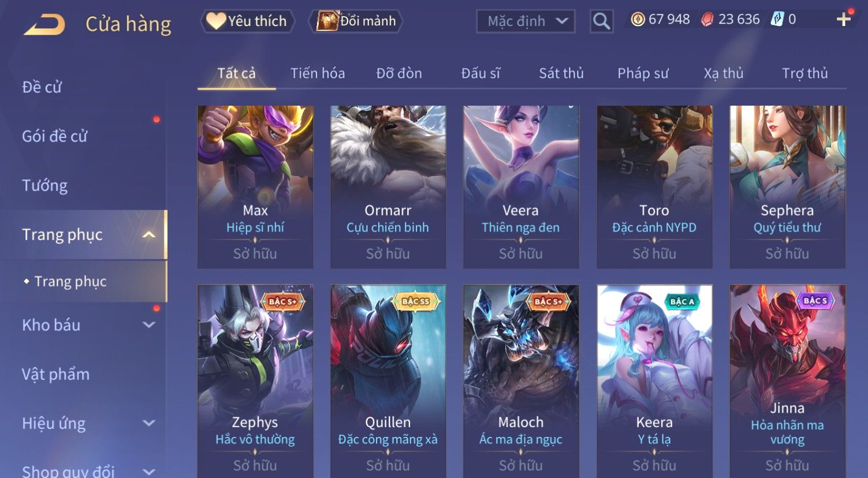The image size is (868, 478).
Task: Switch to the Tiến hóa tab
Action: click(318, 73)
